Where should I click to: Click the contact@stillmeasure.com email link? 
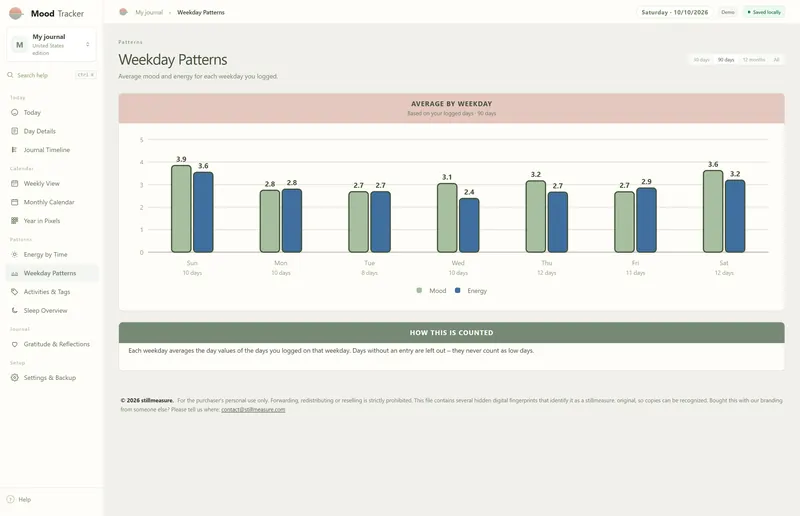(x=253, y=409)
